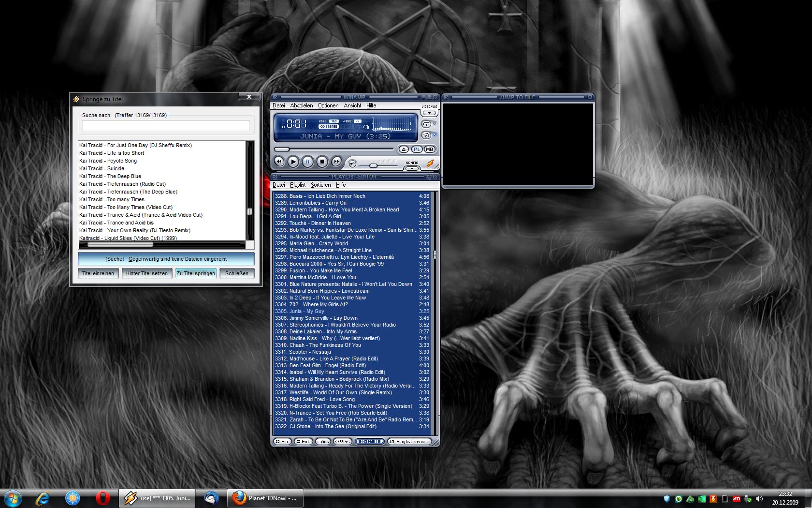The height and width of the screenshot is (508, 812).
Task: Click Winamp's play button
Action: click(x=293, y=162)
